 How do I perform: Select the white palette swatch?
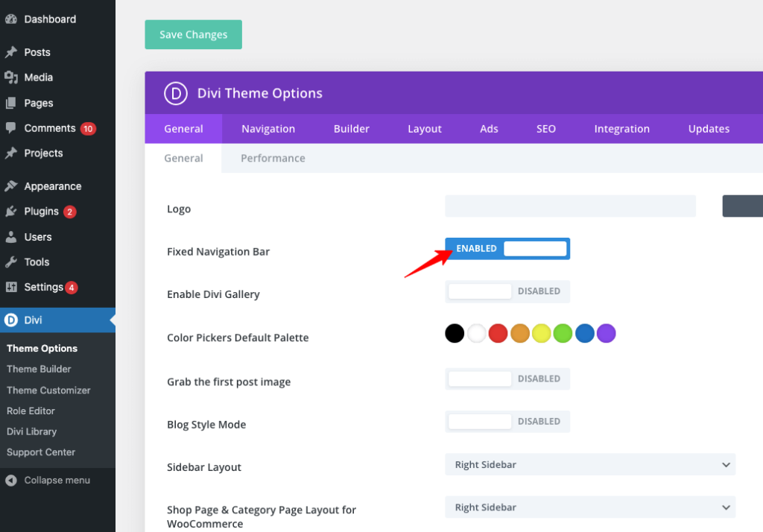(x=476, y=333)
